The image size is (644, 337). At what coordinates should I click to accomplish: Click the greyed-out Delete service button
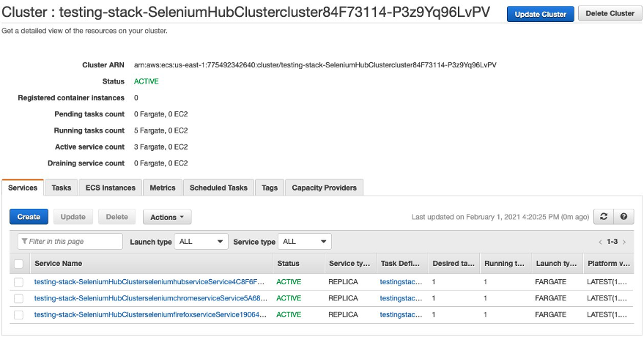[117, 217]
